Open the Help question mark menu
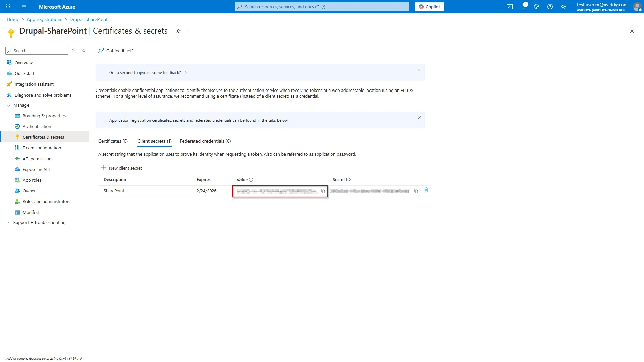This screenshot has height=362, width=644. (x=550, y=7)
